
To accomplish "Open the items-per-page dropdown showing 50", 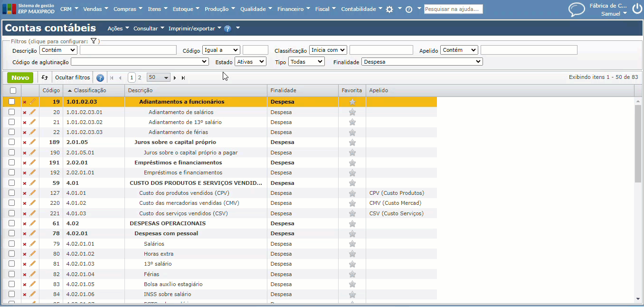I will pos(158,77).
